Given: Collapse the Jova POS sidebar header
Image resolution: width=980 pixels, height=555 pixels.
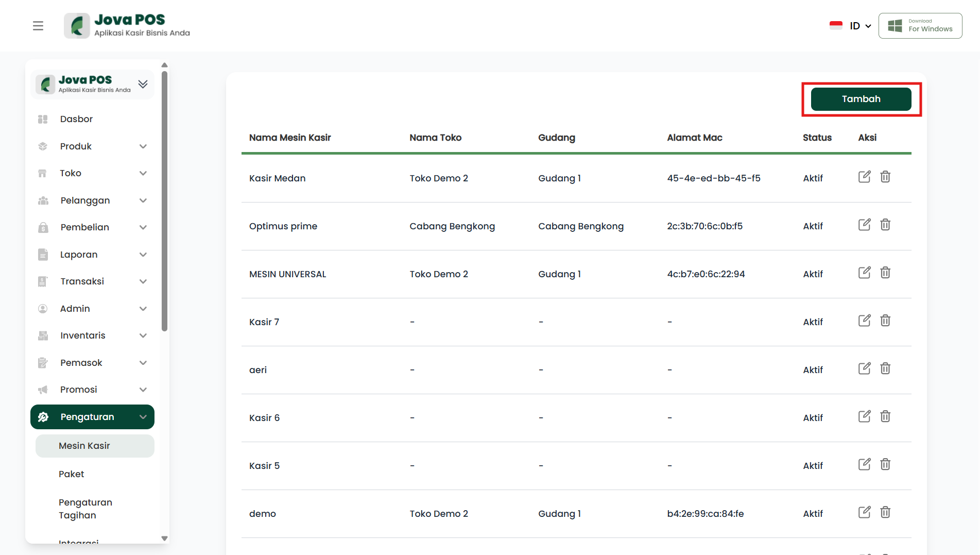Looking at the screenshot, I should 143,84.
